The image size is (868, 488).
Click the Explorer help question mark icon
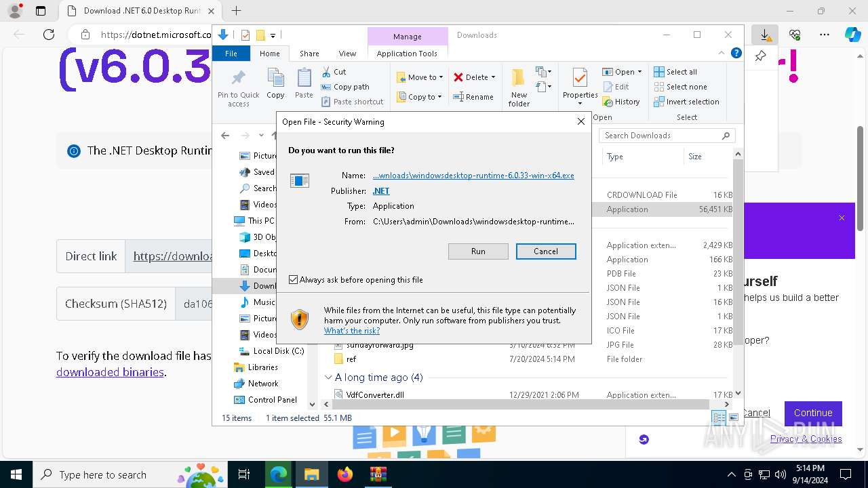point(736,54)
